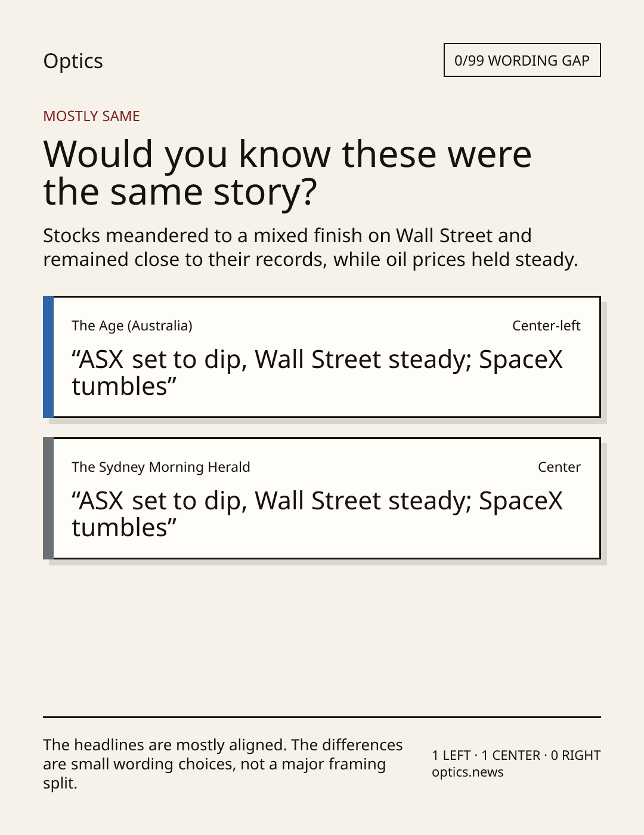Click the Sydney Morning Herald's ASX headline text
The height and width of the screenshot is (835, 644).
[x=317, y=514]
